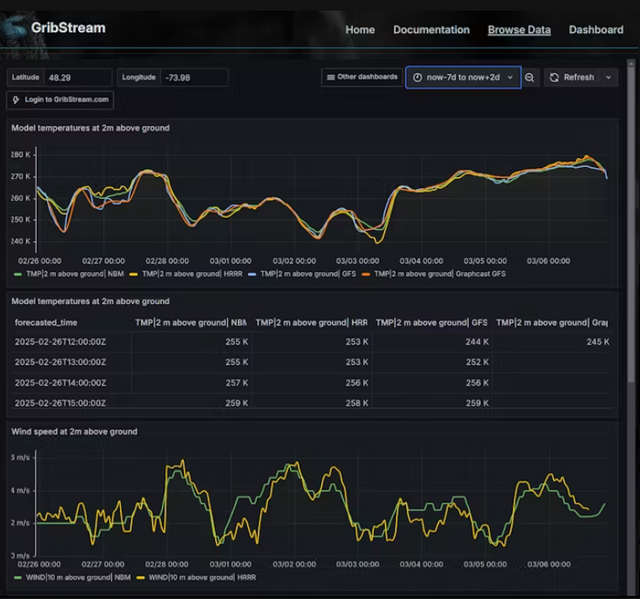Click the temperature chart panel title
Viewport: 640px width, 599px height.
[x=90, y=128]
